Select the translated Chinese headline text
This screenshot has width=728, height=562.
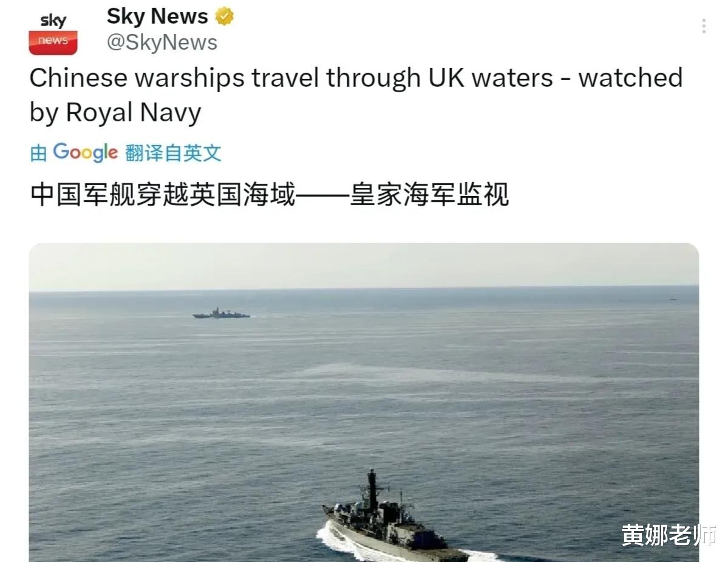point(270,194)
